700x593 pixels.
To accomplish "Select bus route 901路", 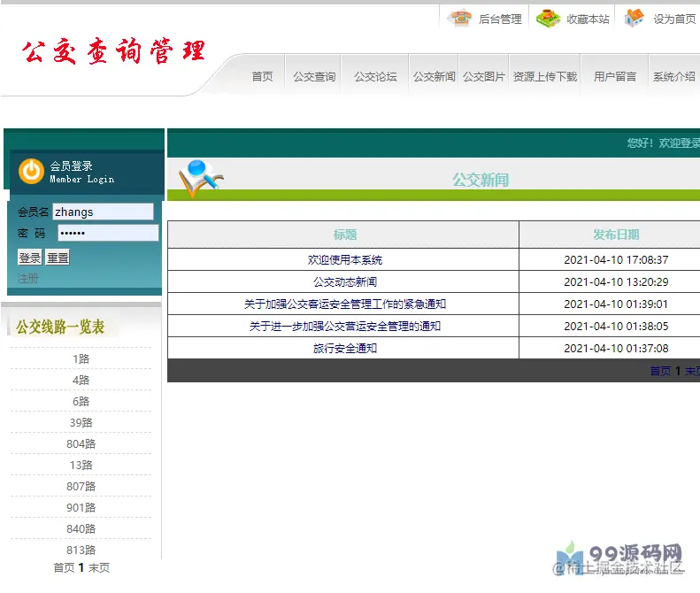I will (x=81, y=508).
